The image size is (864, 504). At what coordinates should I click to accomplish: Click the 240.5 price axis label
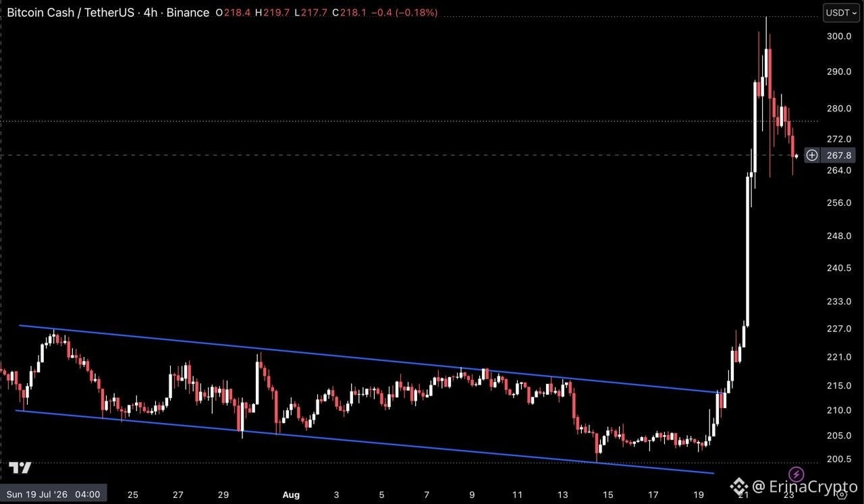coord(839,268)
